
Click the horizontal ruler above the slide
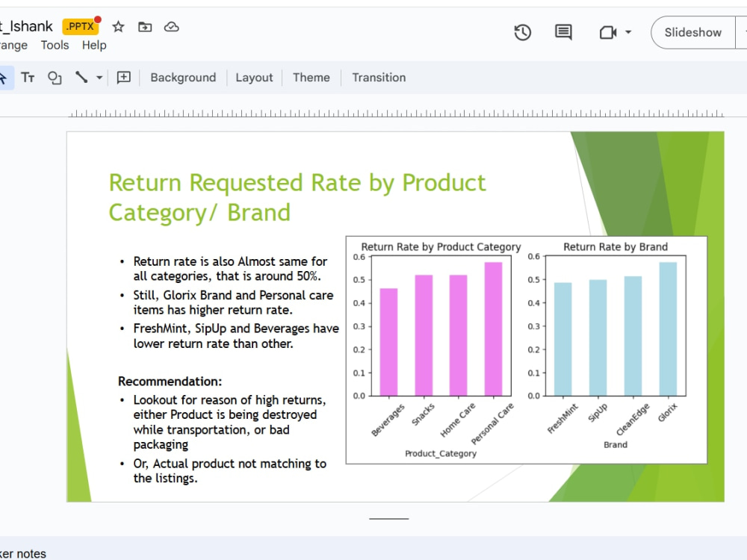pyautogui.click(x=397, y=113)
